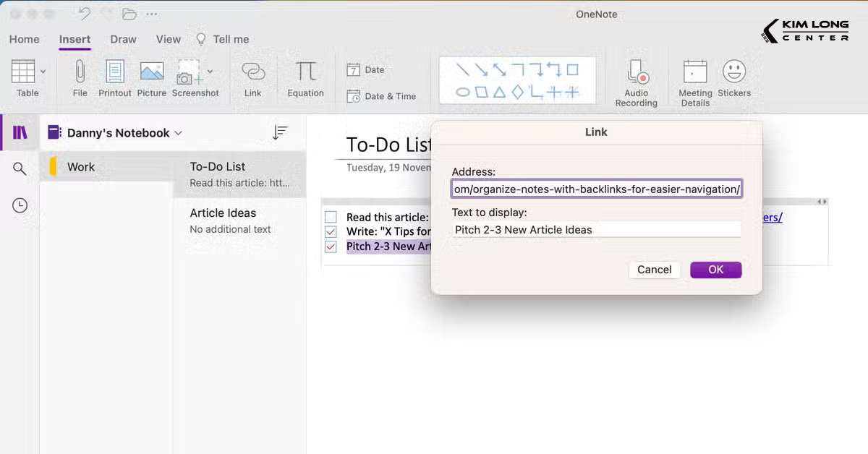Check the 'Read this article' to-do box
Image resolution: width=868 pixels, height=454 pixels.
point(332,216)
